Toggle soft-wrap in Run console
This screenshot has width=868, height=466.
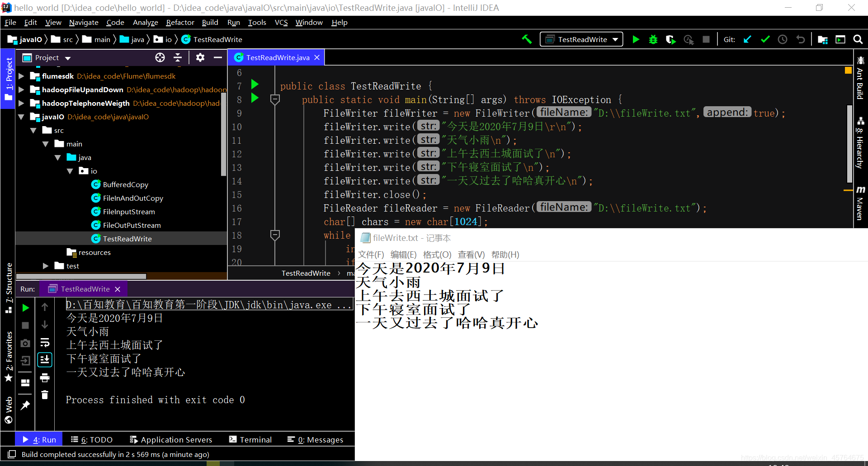pos(44,343)
